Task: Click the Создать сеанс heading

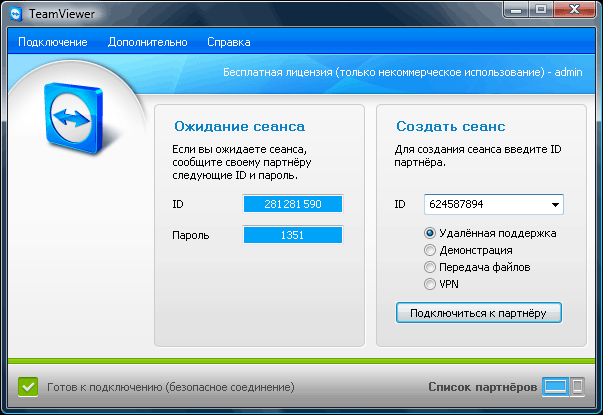Action: tap(450, 127)
